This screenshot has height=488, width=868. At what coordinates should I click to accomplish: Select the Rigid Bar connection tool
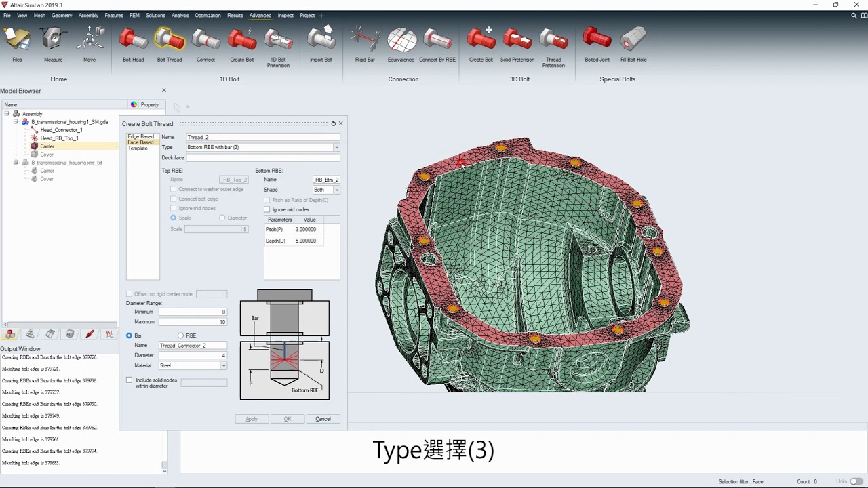click(365, 44)
